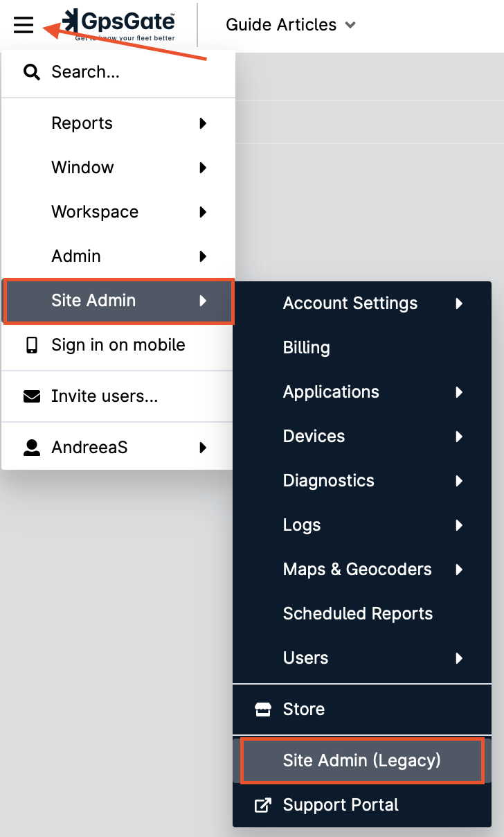
Task: Open the hamburger main menu icon
Action: [x=24, y=25]
